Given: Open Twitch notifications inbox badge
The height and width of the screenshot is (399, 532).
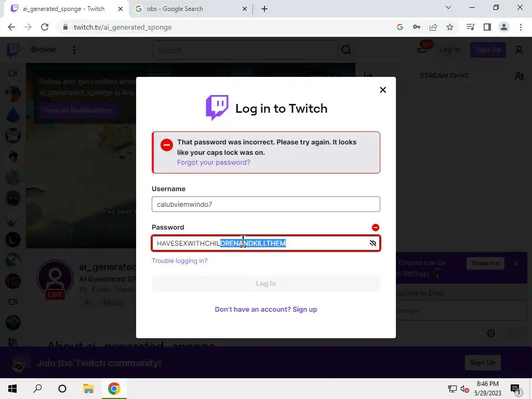Looking at the screenshot, I should pos(424,47).
